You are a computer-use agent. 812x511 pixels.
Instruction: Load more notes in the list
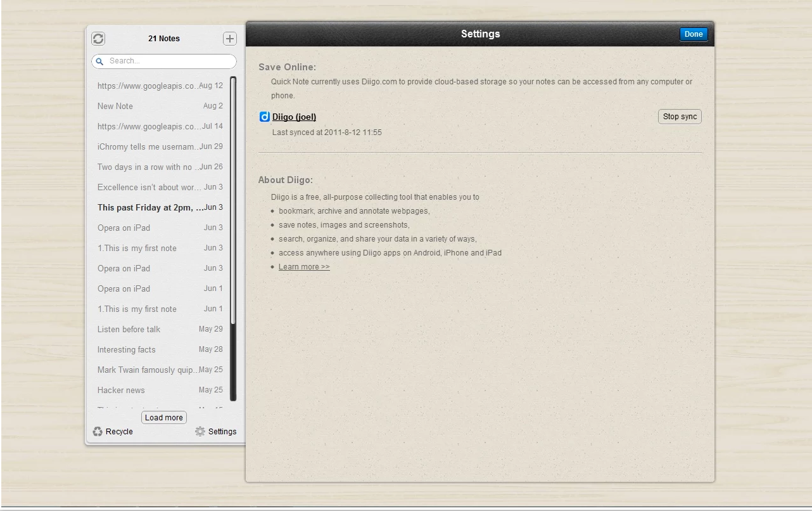click(x=164, y=418)
